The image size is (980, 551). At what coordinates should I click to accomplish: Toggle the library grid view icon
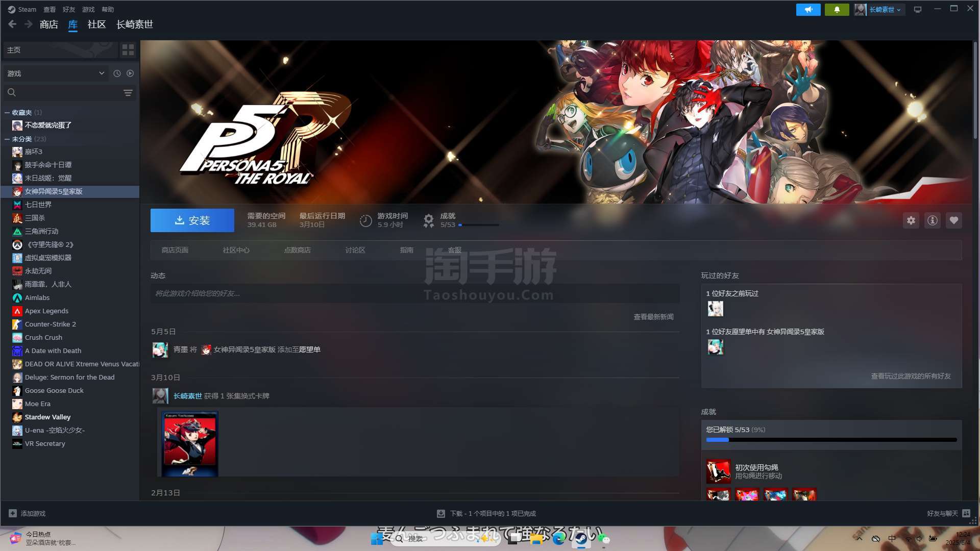(128, 49)
